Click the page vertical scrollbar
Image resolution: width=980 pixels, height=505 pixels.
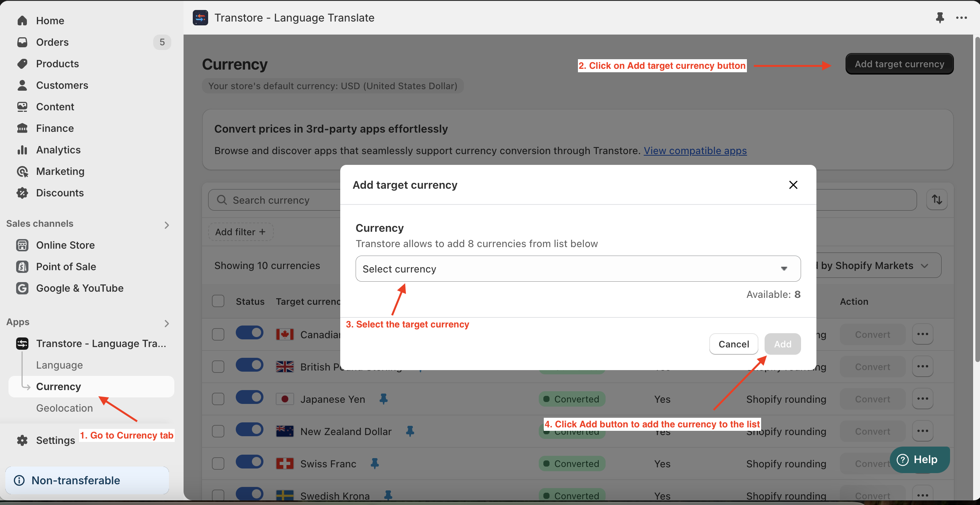pos(977,200)
